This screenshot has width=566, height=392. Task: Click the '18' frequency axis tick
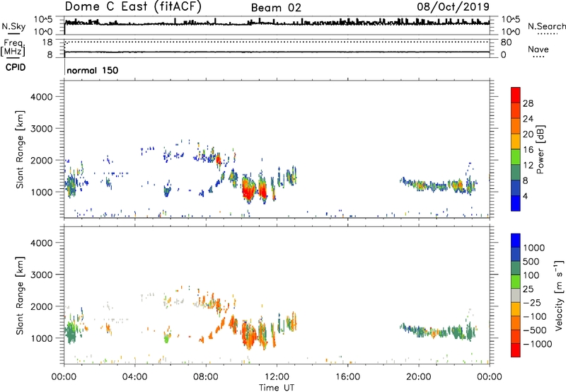pyautogui.click(x=47, y=42)
